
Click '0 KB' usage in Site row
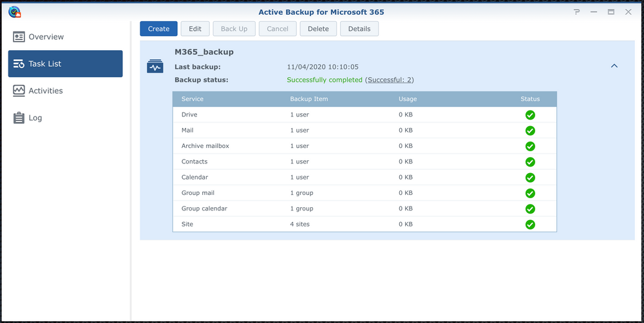tap(405, 225)
